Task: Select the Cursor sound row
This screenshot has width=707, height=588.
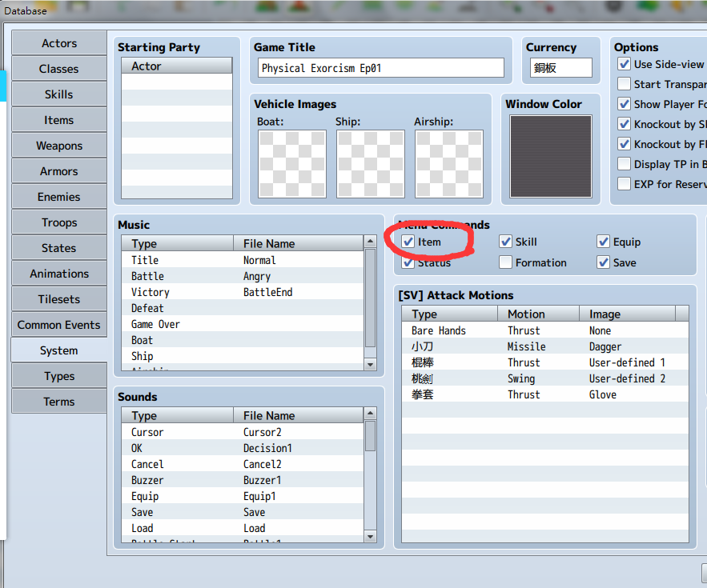Action: pos(243,432)
